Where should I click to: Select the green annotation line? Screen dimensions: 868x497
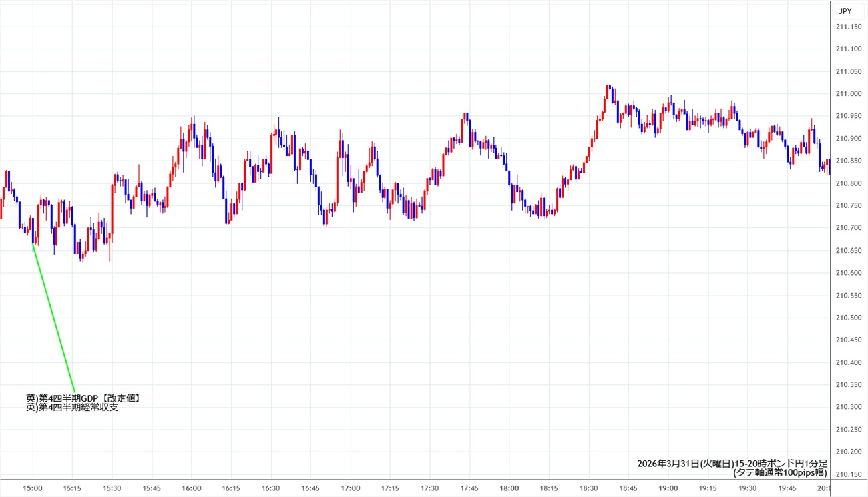click(53, 317)
